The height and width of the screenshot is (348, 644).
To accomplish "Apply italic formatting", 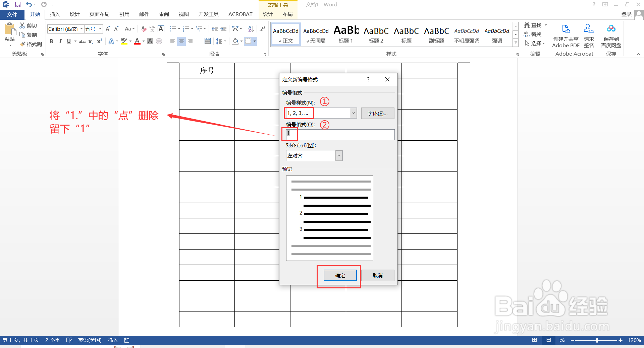I will pos(60,41).
